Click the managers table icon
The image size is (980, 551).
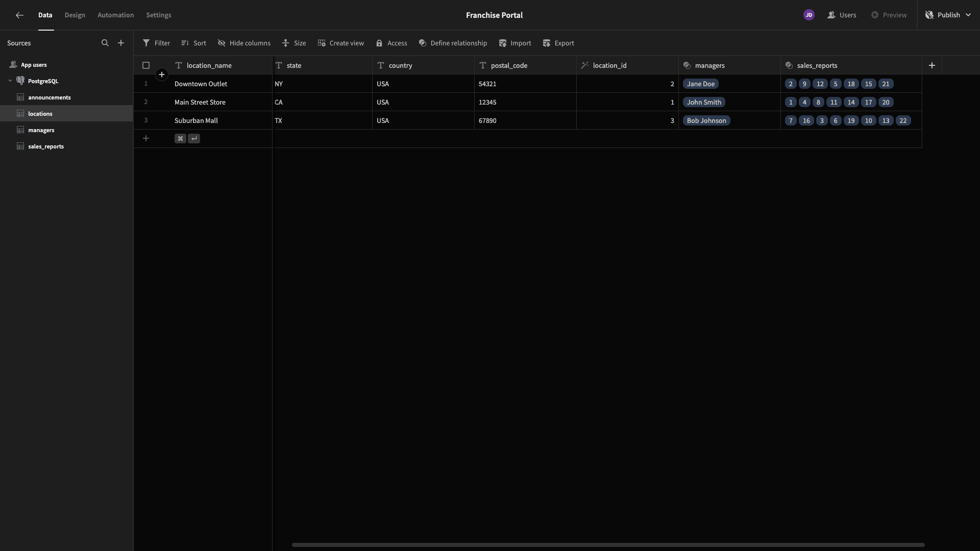(20, 130)
